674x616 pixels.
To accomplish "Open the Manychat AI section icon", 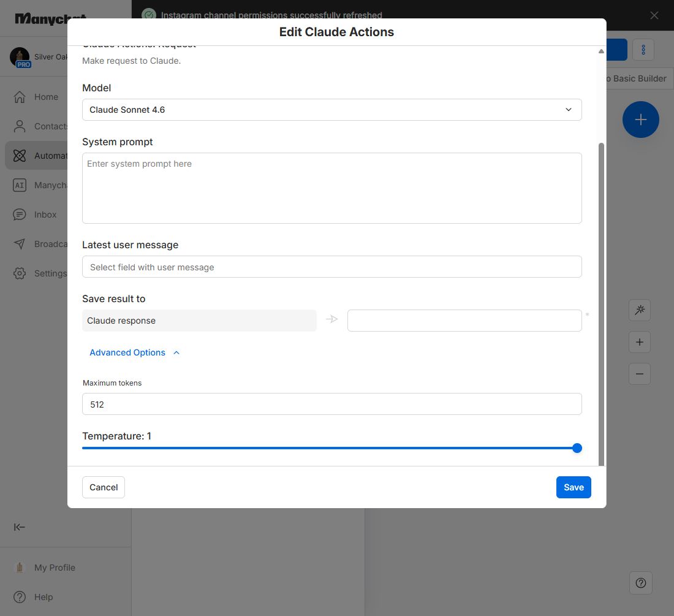I will [20, 185].
